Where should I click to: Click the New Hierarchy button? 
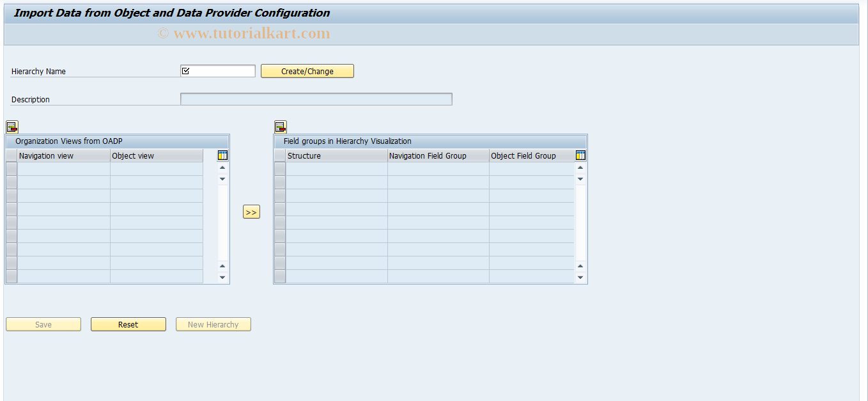[213, 324]
